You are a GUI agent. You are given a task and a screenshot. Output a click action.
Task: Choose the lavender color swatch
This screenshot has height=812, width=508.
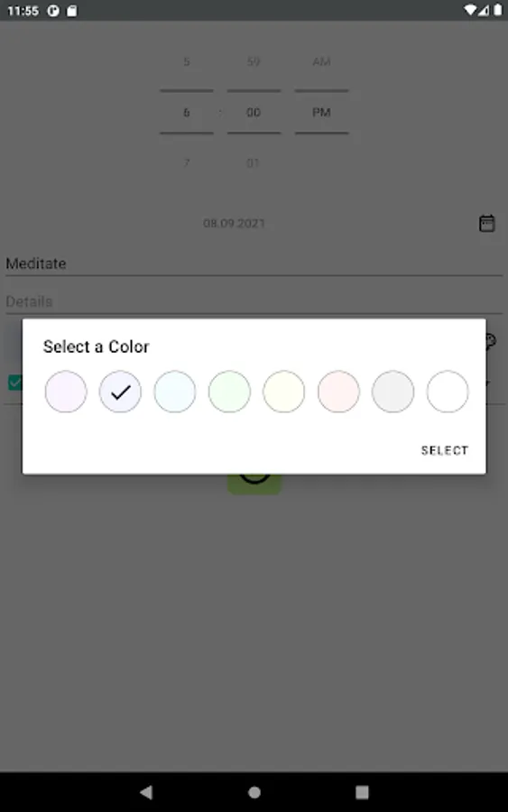coord(66,392)
